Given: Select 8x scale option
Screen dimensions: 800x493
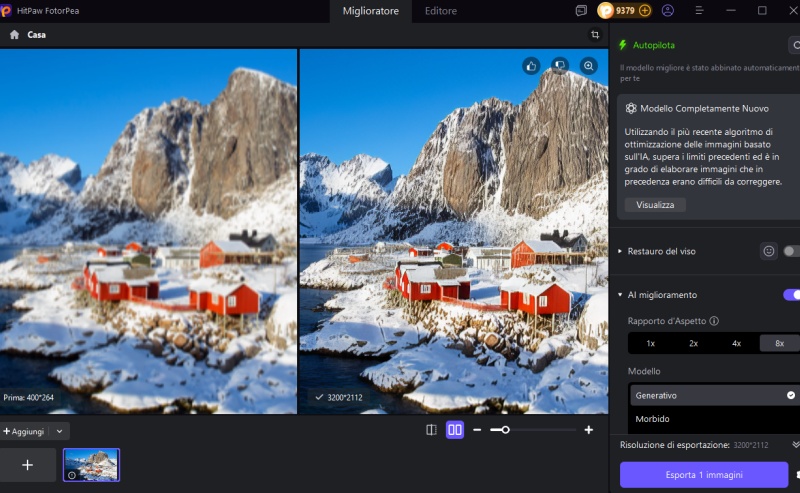Looking at the screenshot, I should [x=779, y=343].
